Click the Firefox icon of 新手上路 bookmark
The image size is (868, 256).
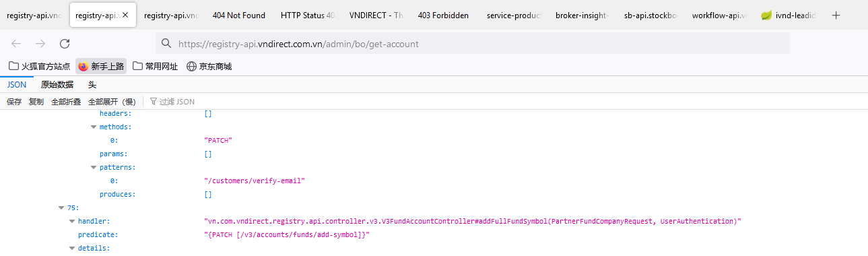click(x=84, y=67)
